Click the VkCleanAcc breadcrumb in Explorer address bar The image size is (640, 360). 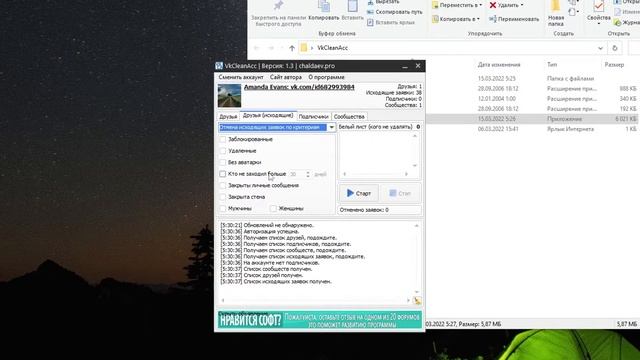click(332, 48)
